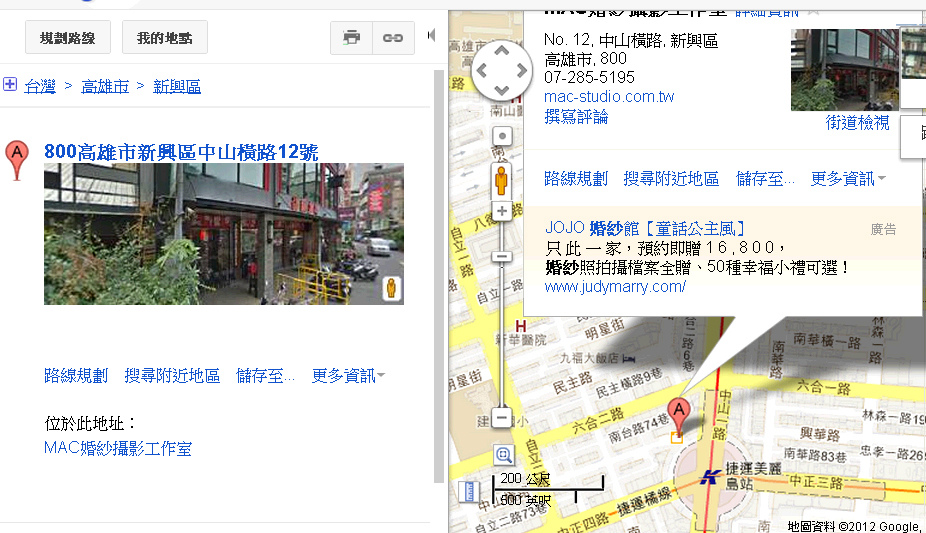
Task: Click the my-location circle button on map
Action: pyautogui.click(x=502, y=136)
